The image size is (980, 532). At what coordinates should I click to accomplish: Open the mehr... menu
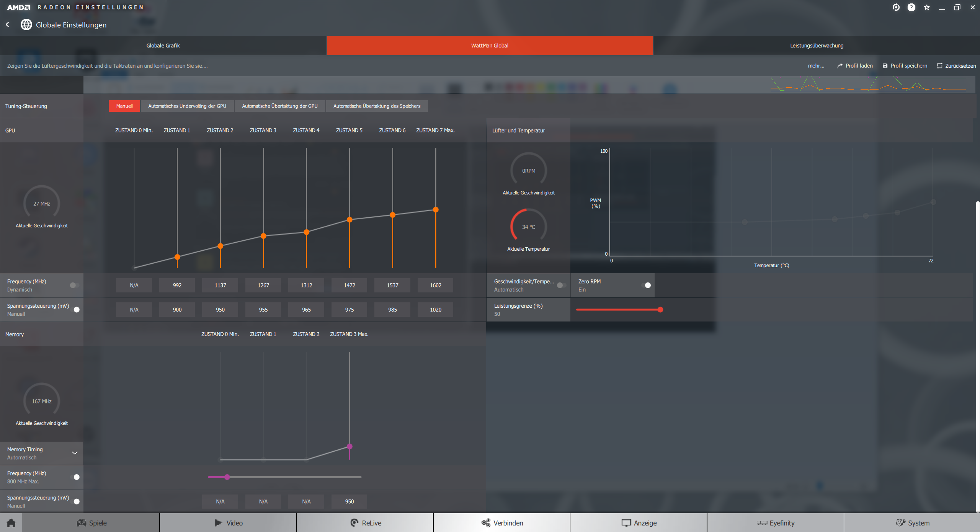coord(816,66)
